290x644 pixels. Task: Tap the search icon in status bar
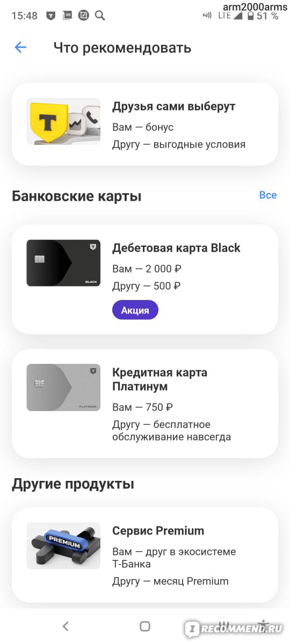100,16
